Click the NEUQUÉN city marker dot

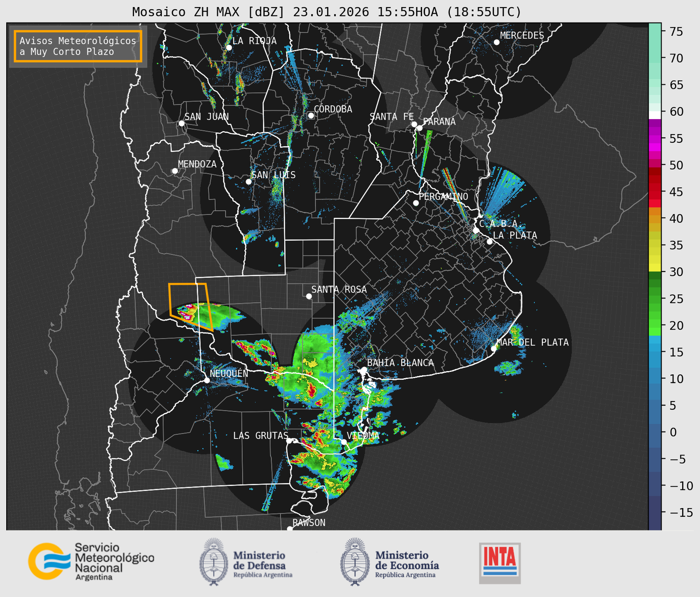click(207, 380)
